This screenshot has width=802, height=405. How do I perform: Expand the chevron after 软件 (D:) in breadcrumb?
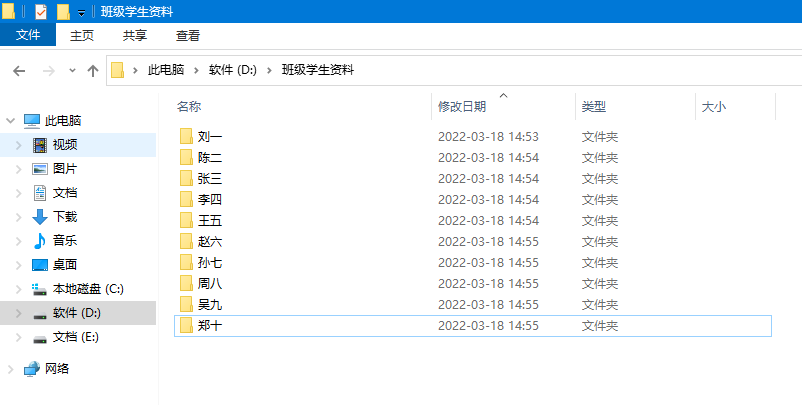(270, 71)
